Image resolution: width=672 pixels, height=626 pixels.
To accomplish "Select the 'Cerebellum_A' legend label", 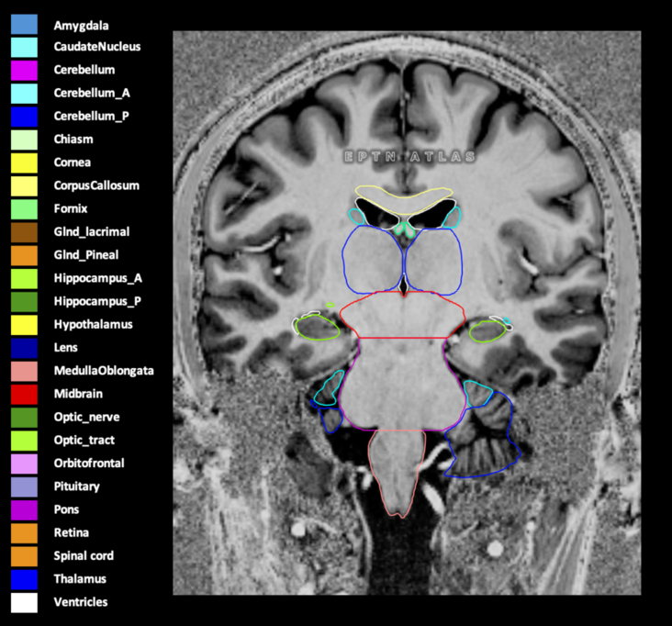I will point(92,93).
